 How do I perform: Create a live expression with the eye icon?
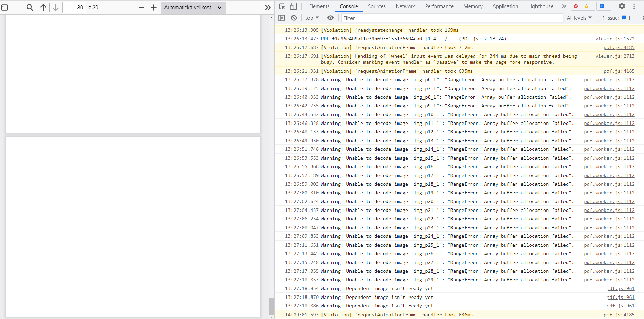(330, 18)
